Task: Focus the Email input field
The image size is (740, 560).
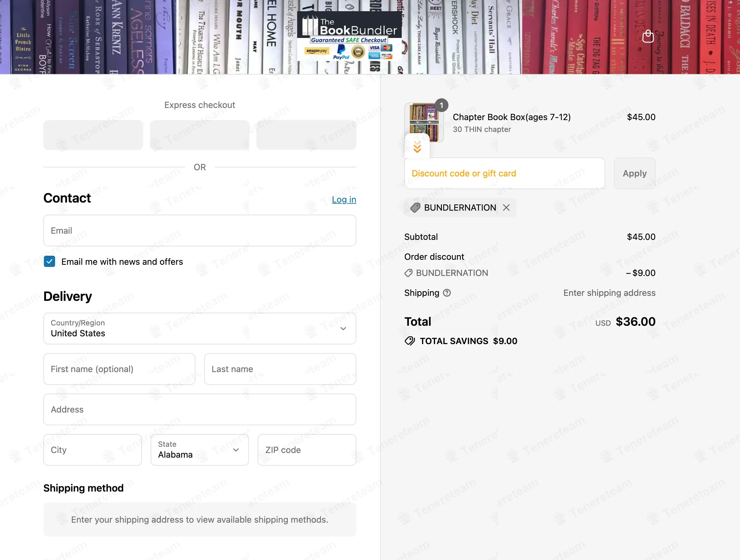Action: (x=199, y=231)
